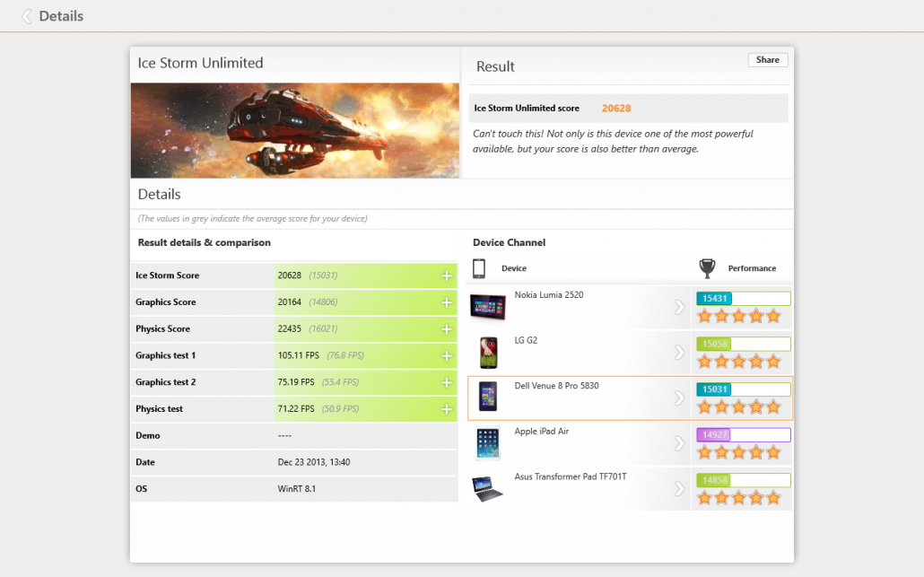The width and height of the screenshot is (924, 577).
Task: Expand the Physics test row plus
Action: tap(447, 409)
